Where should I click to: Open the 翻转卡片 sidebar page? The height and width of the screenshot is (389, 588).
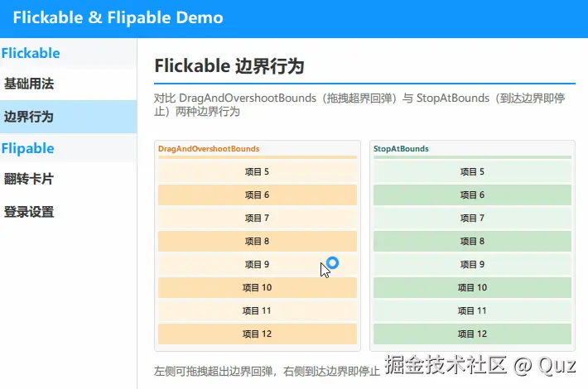coord(68,179)
